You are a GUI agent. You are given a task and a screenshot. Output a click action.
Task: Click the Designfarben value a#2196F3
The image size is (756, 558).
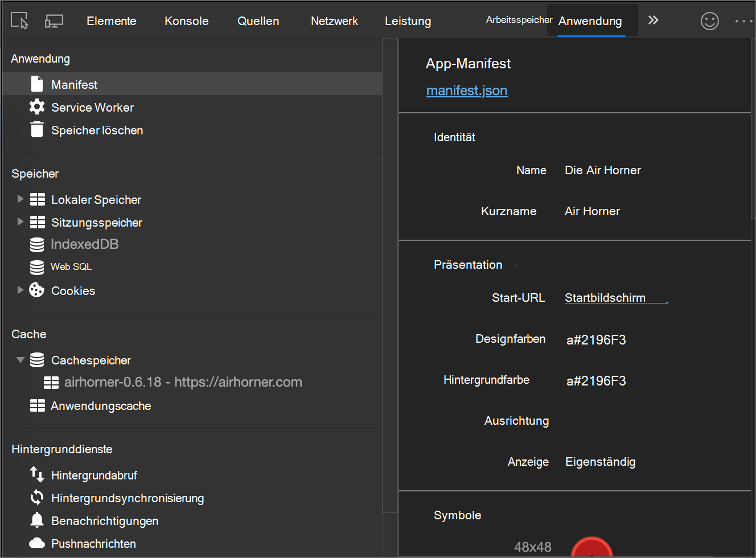(596, 340)
